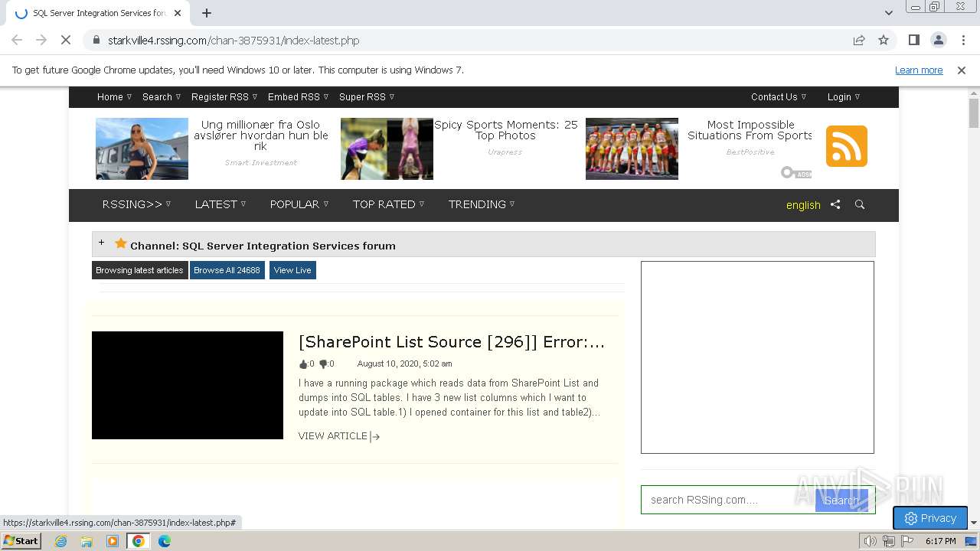Select the SQL Server Integration Services tab

[100, 13]
